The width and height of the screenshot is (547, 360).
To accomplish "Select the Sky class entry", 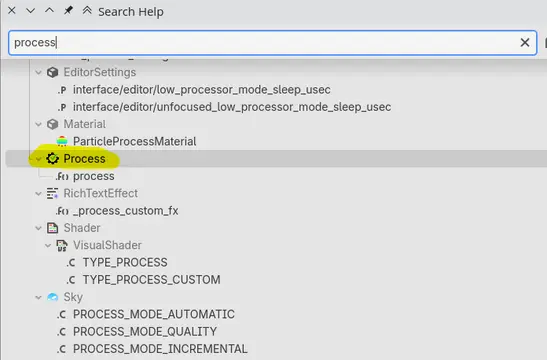I will click(x=73, y=297).
